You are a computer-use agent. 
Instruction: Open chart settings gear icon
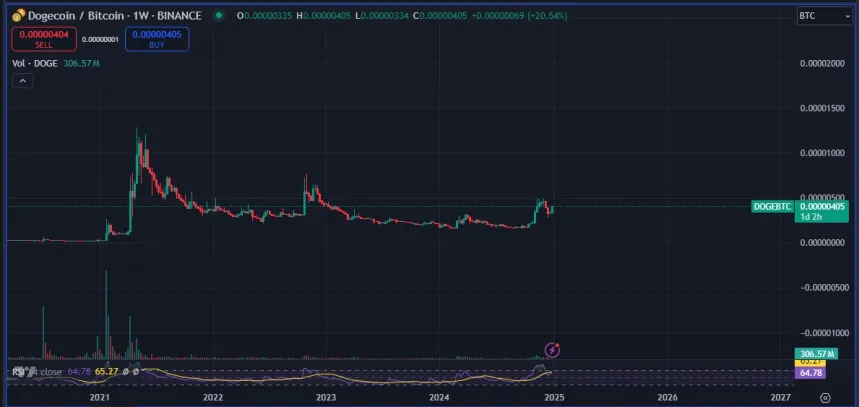click(826, 398)
